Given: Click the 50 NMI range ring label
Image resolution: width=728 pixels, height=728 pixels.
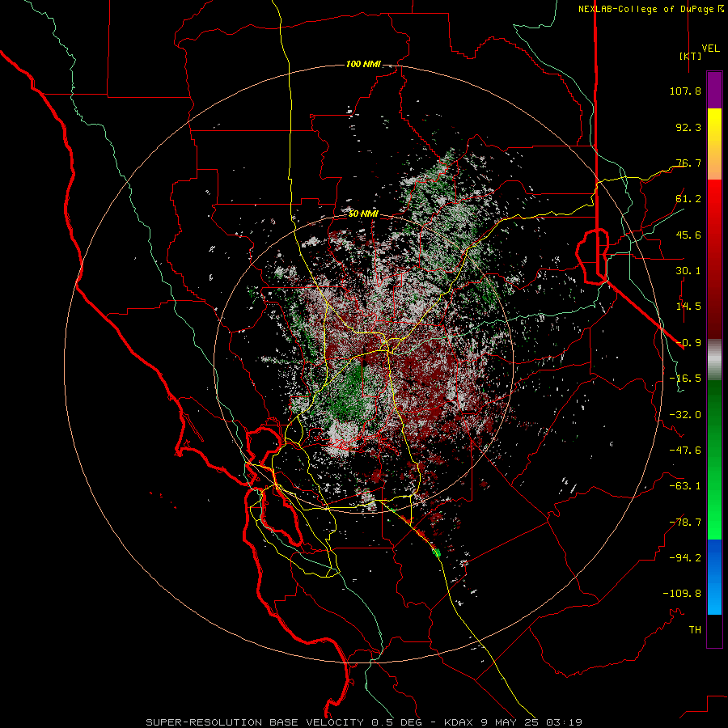Looking at the screenshot, I should pyautogui.click(x=363, y=214).
